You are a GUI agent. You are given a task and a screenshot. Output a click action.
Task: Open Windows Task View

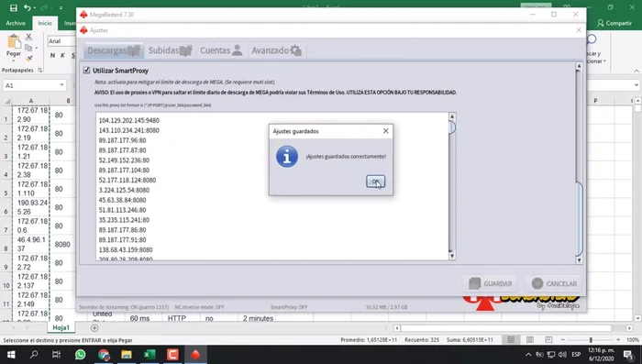pos(57,355)
